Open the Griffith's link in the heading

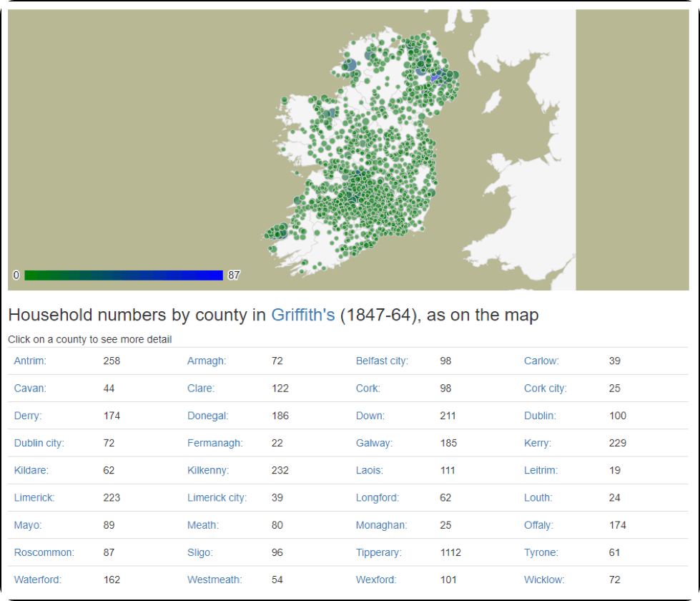coord(302,315)
